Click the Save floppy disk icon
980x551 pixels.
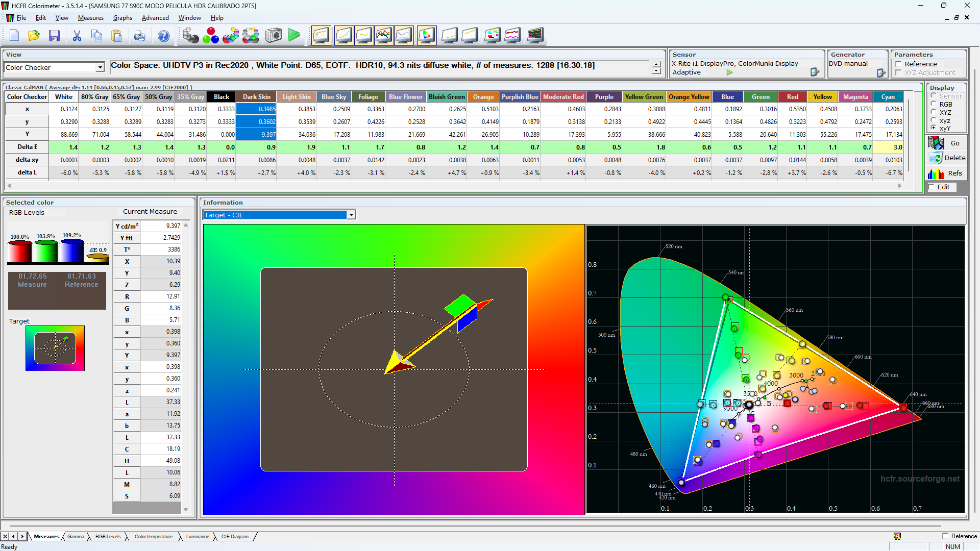54,36
